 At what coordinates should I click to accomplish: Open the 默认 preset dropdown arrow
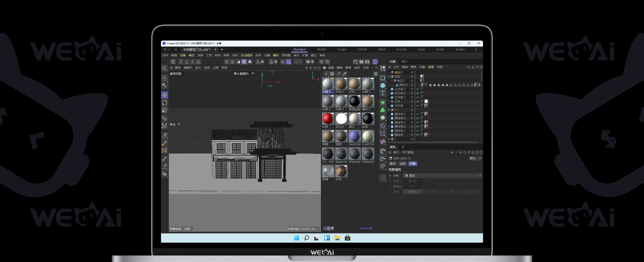click(480, 158)
